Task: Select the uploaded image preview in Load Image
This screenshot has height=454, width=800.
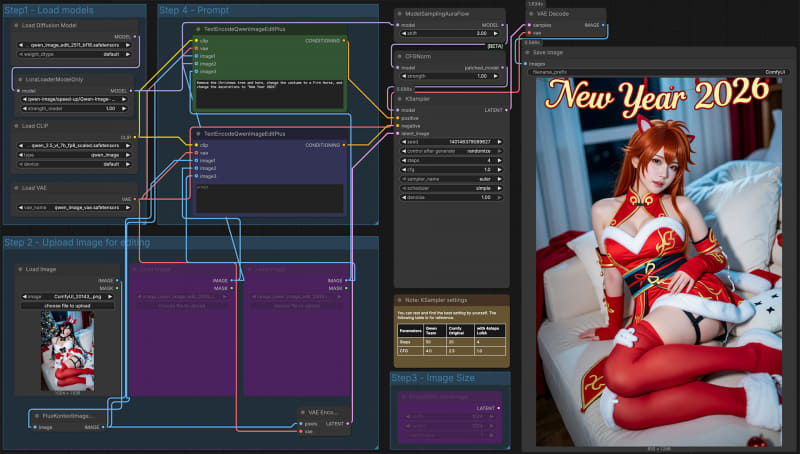Action: click(67, 351)
